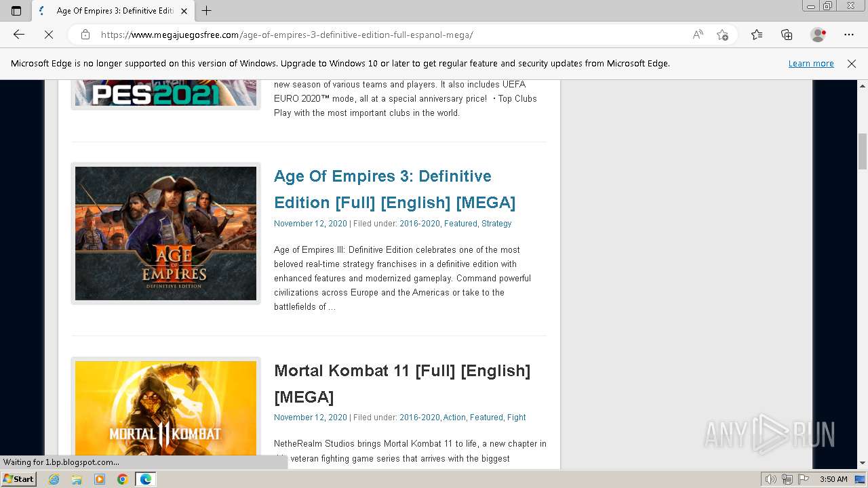Open Age Of Empires post date link

click(x=310, y=224)
